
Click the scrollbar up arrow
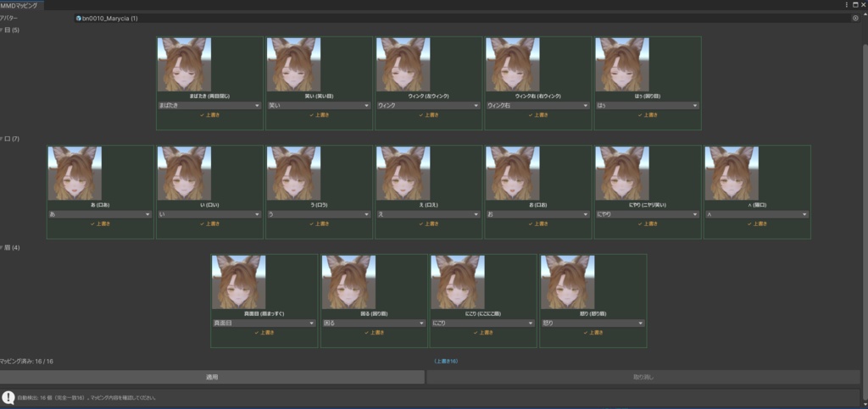coord(864,14)
